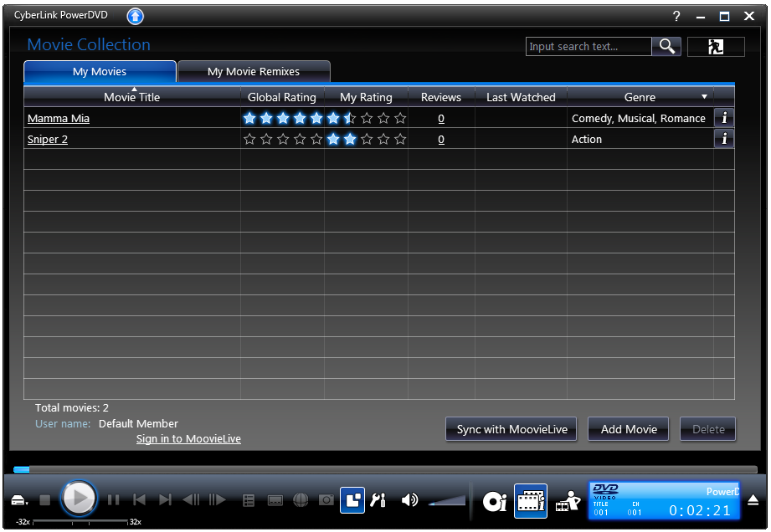The height and width of the screenshot is (532, 771).
Task: Adjust the volume level slider
Action: (x=447, y=500)
